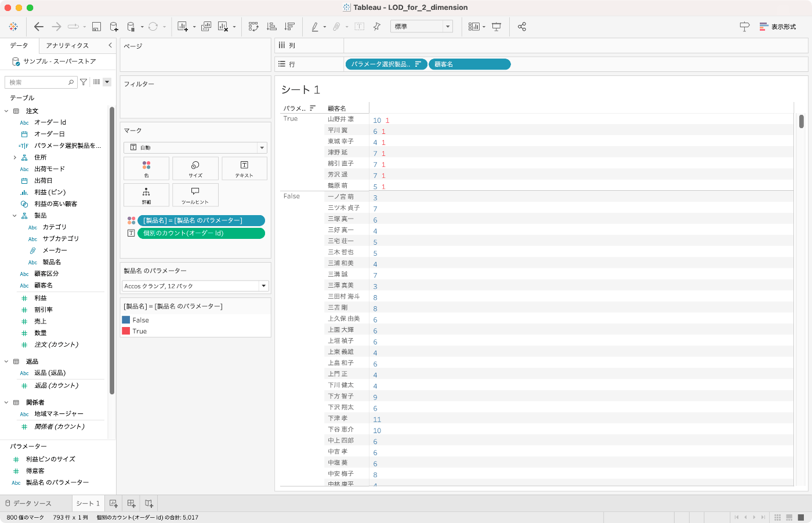
Task: Collapse the 返品 table
Action: pos(6,361)
